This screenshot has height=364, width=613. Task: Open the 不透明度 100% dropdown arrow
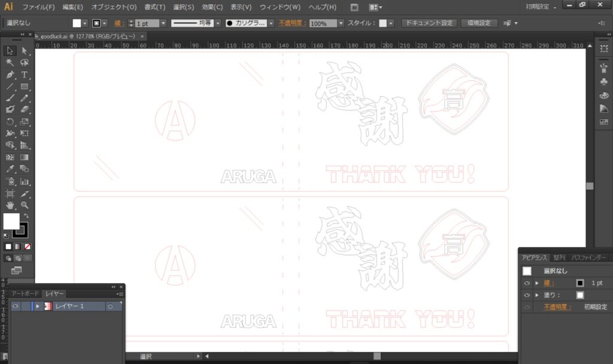(341, 23)
